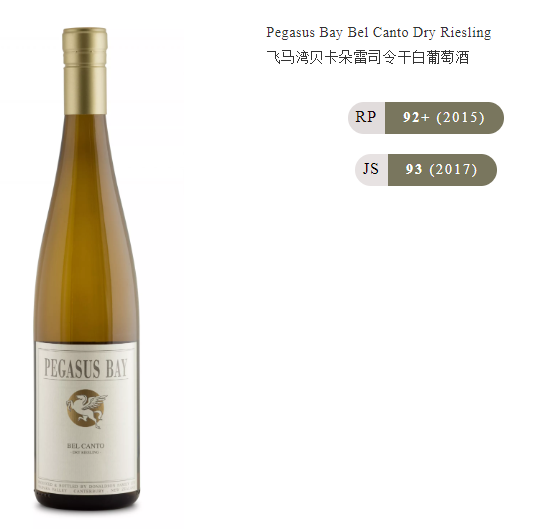Click the 93 (2017) score badge
Image resolution: width=548 pixels, height=531 pixels.
(442, 170)
